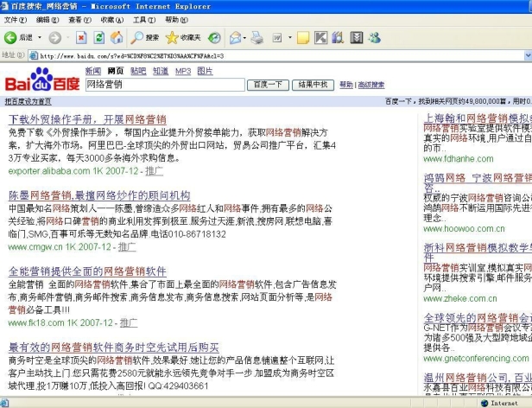Image resolution: width=532 pixels, height=408 pixels.
Task: Print the page with printer icon
Action: [257, 38]
